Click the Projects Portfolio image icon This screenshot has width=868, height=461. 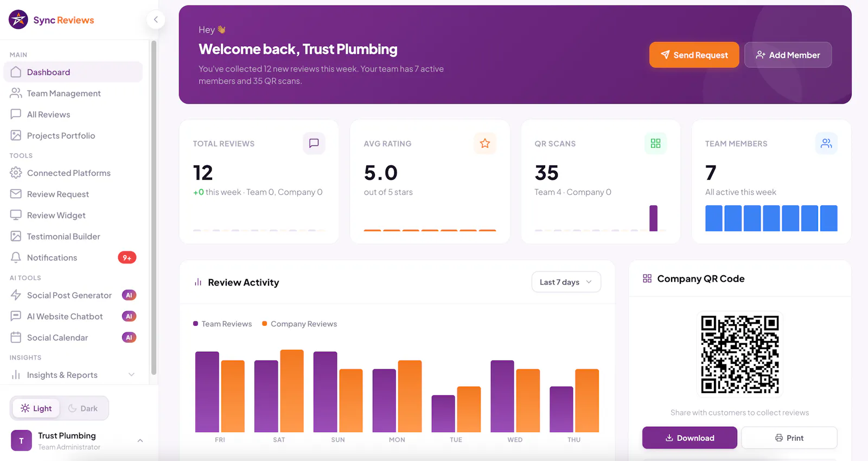pyautogui.click(x=16, y=135)
